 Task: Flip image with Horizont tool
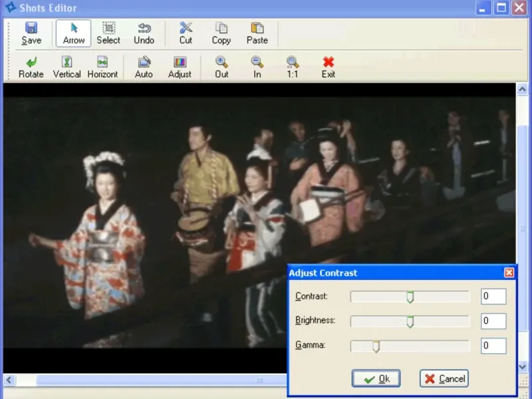point(102,67)
